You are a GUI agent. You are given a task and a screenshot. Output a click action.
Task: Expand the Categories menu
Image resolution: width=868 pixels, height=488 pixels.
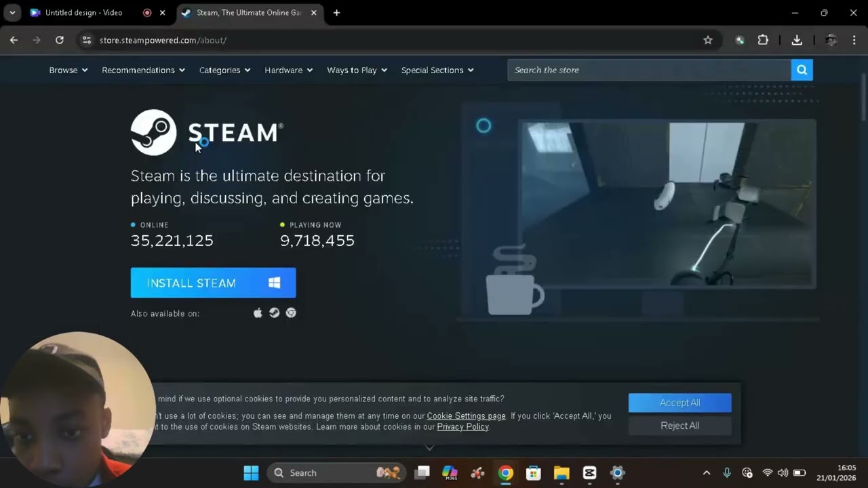[224, 70]
